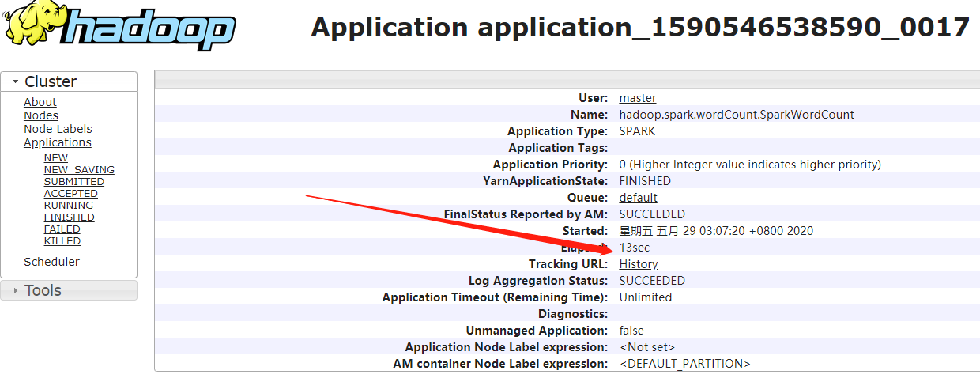Select the application name hadoop.spark.wordCount.SparkWordCount
The height and width of the screenshot is (382, 980).
coord(737,115)
